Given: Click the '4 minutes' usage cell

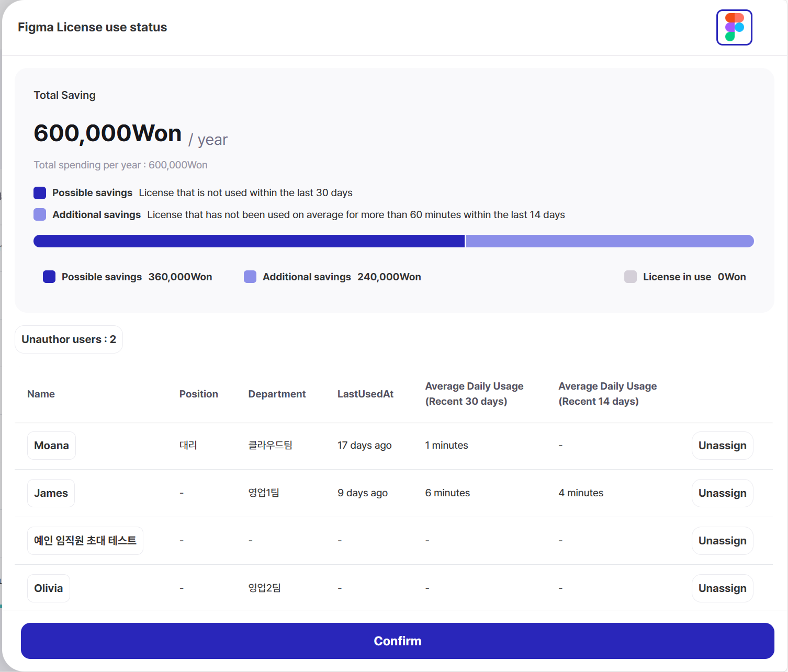Looking at the screenshot, I should point(581,493).
